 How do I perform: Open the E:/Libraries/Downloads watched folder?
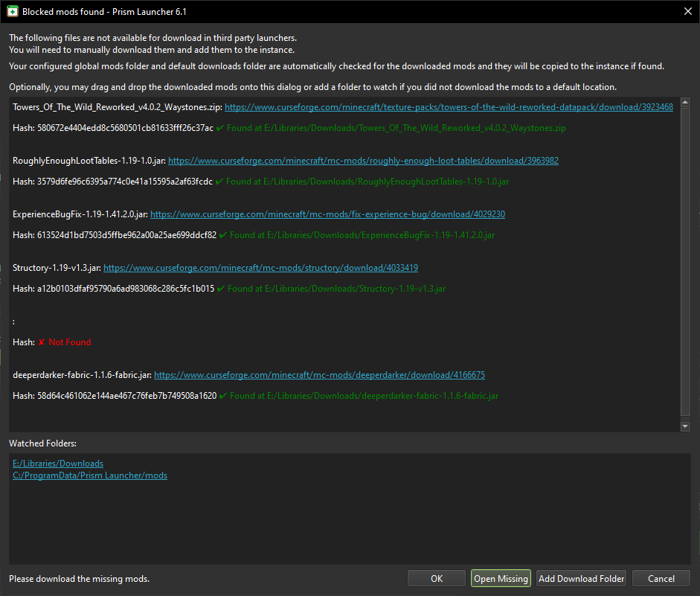[58, 464]
